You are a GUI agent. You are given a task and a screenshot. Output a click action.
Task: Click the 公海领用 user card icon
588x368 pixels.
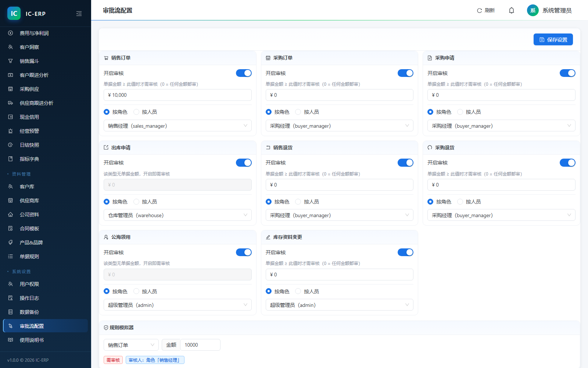click(x=106, y=237)
